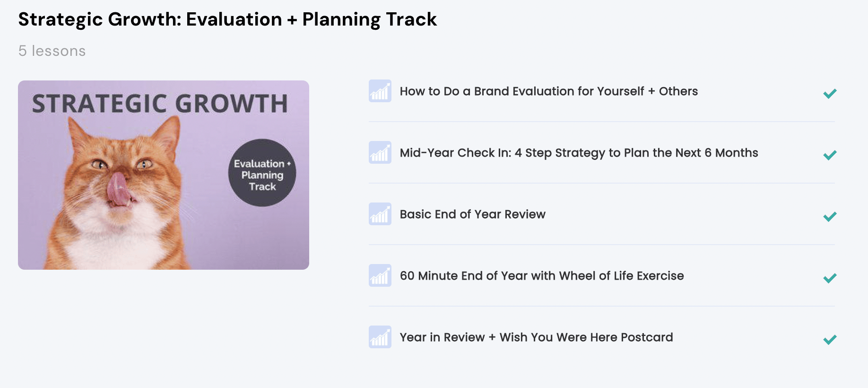Click chart icon beside 60 Minute End of Year
The width and height of the screenshot is (868, 388).
pos(380,275)
